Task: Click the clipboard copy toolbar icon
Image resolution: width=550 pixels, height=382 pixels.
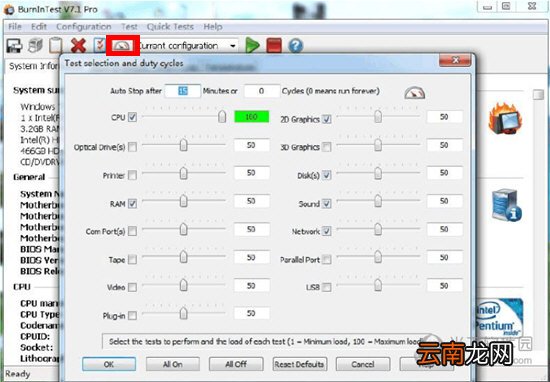Action: (55, 46)
